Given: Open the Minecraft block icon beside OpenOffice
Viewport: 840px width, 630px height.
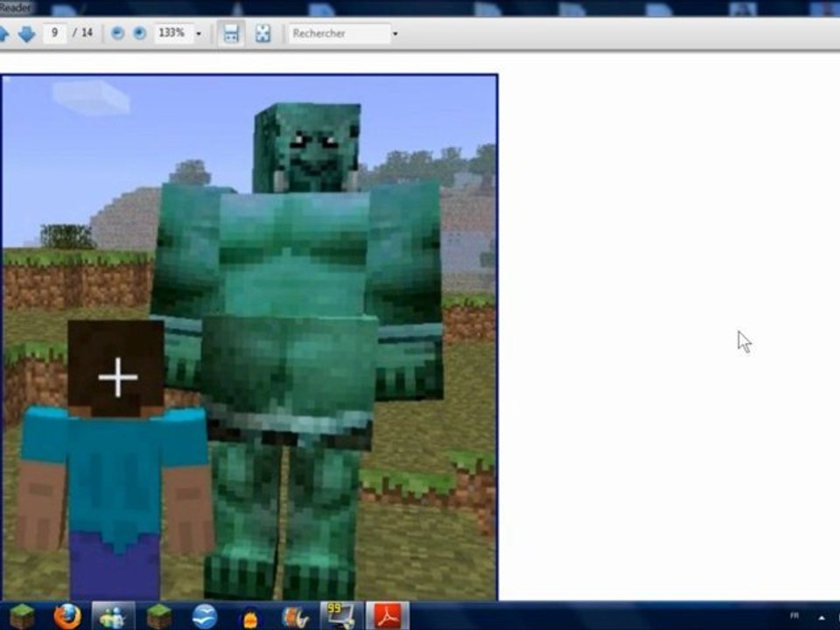Looking at the screenshot, I should click(x=159, y=616).
